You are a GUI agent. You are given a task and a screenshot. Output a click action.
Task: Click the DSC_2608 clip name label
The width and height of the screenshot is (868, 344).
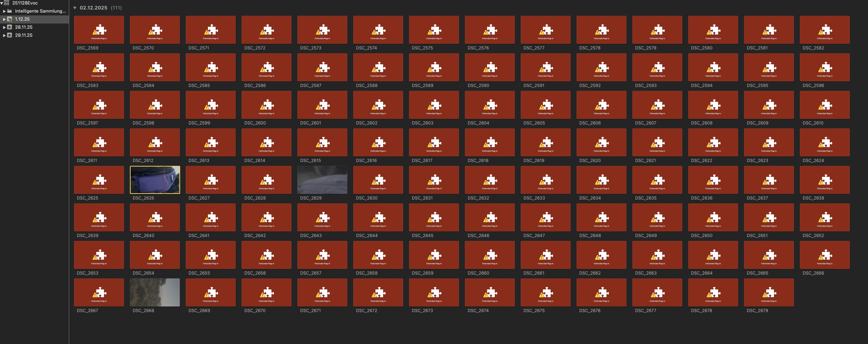(x=702, y=123)
